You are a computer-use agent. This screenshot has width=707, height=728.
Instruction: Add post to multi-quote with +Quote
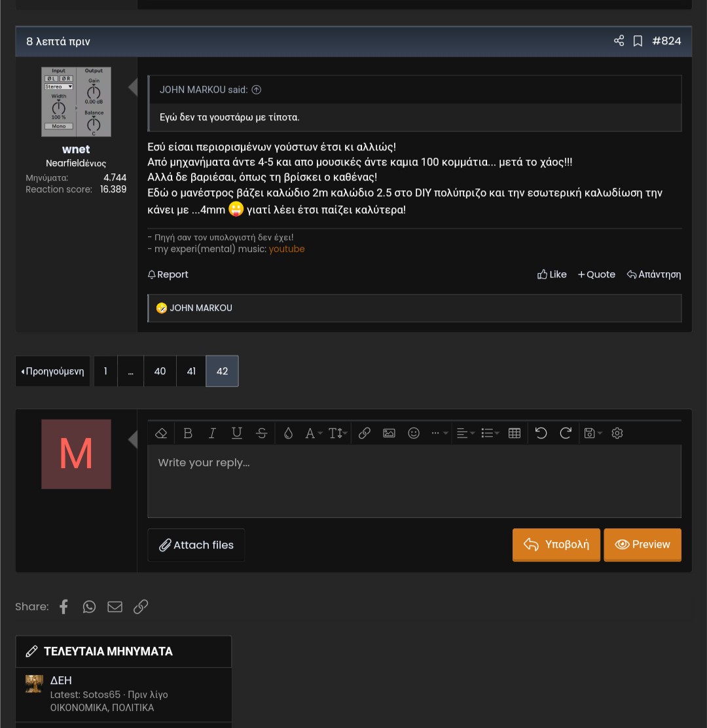[596, 274]
